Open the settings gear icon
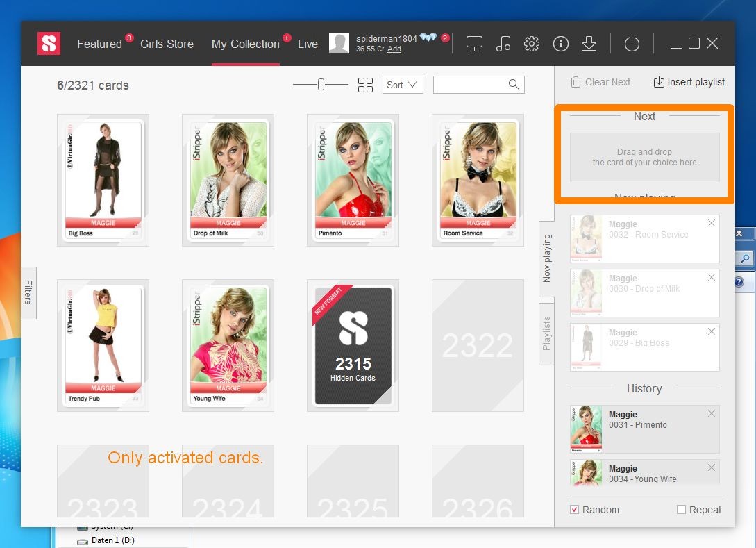This screenshot has width=756, height=548. click(x=531, y=44)
